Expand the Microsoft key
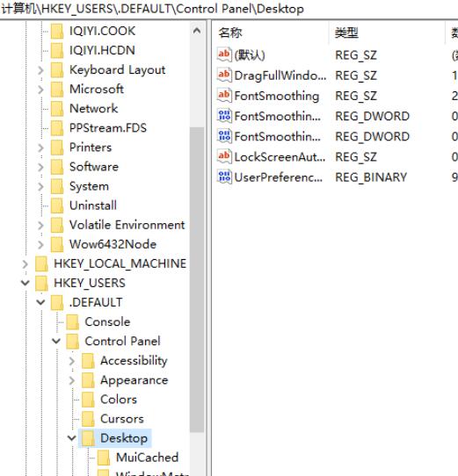This screenshot has width=458, height=476. tap(40, 90)
